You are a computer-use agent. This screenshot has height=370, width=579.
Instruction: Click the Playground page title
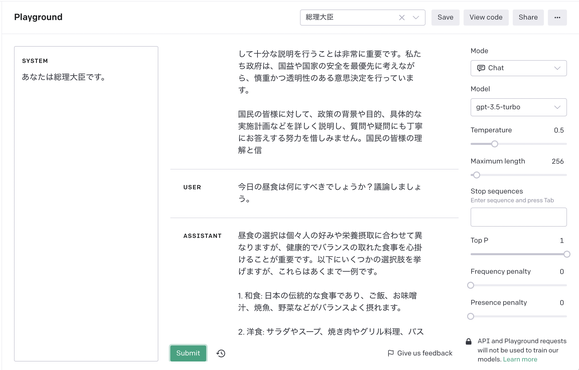pos(38,17)
